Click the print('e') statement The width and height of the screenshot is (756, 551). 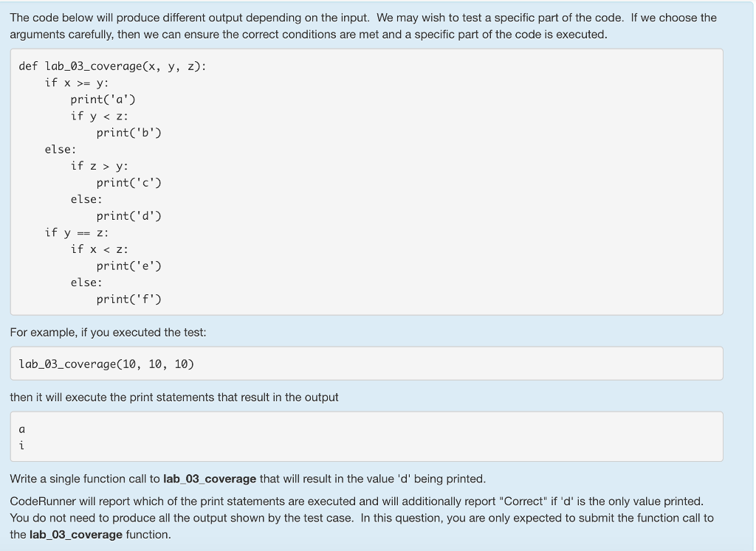tap(128, 266)
